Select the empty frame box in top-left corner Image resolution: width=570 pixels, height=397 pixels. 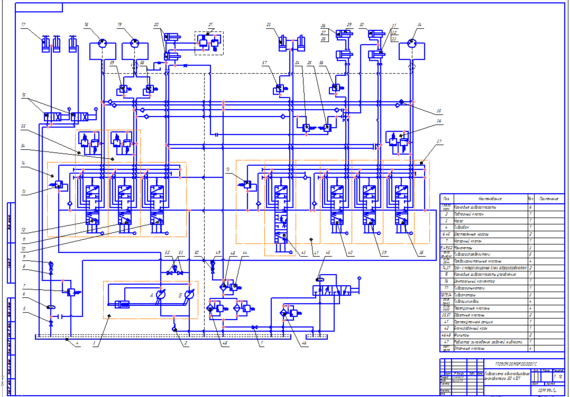(39, 7)
